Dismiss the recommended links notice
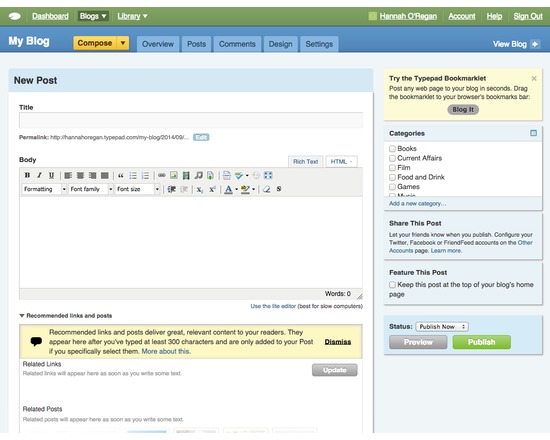 338,342
